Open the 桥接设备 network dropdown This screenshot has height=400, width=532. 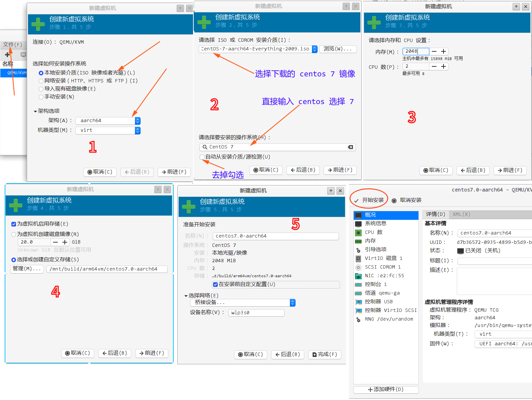point(243,303)
